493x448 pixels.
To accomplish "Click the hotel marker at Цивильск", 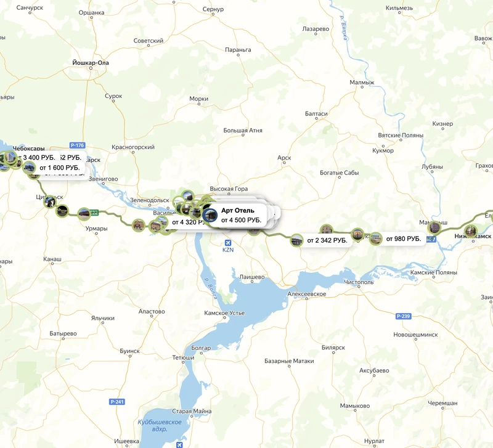I will pos(50,202).
